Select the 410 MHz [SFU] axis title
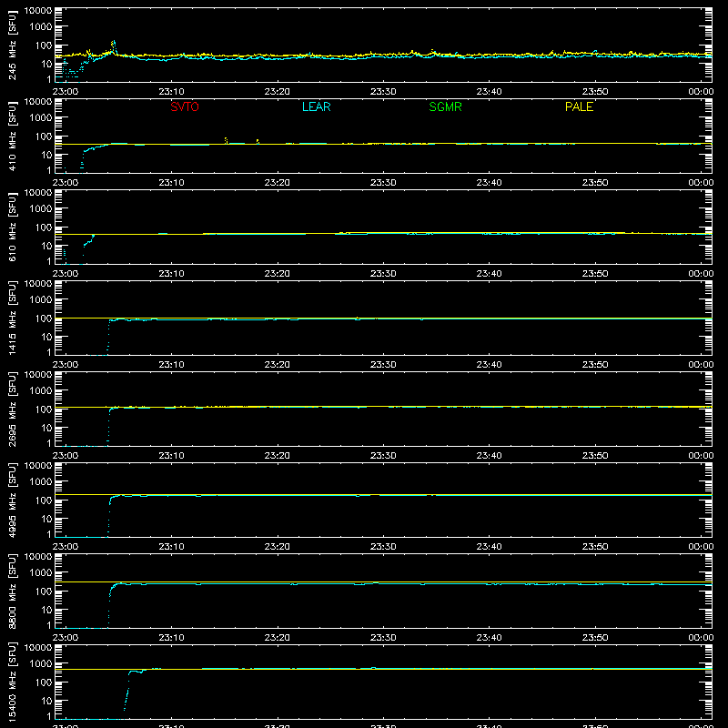Viewport: 728px width, 728px height. 12,136
